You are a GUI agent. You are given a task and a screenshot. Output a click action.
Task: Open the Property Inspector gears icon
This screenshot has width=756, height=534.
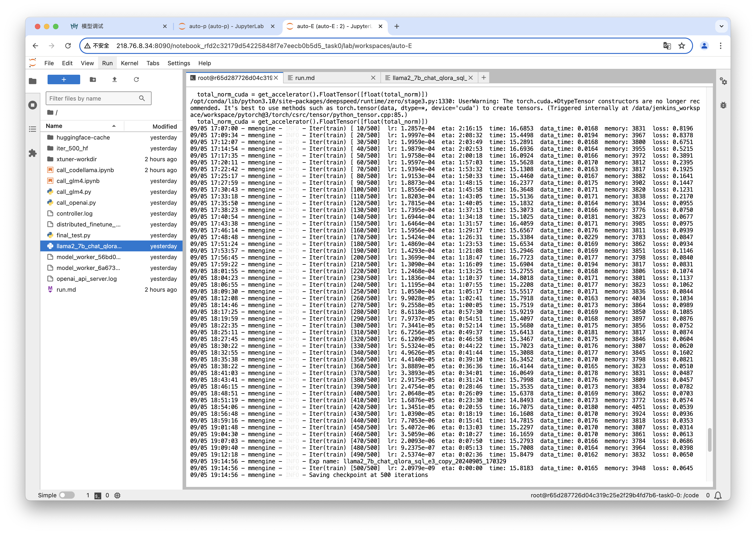coord(723,81)
